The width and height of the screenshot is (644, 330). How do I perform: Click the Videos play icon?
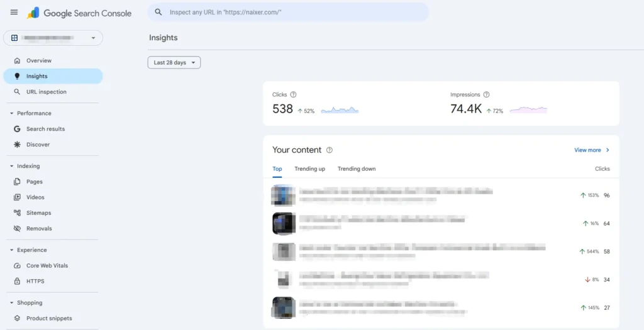[17, 197]
